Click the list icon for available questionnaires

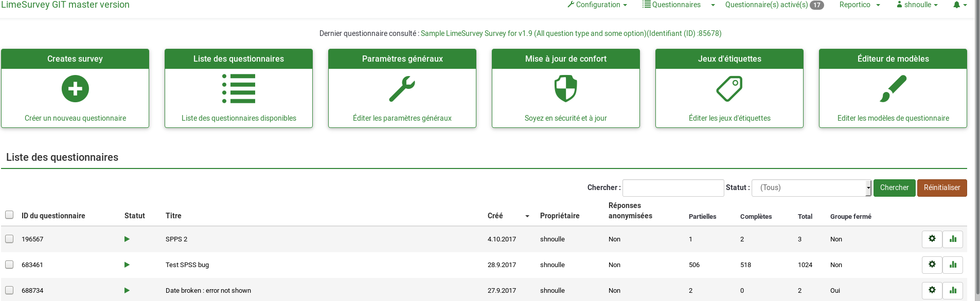239,89
